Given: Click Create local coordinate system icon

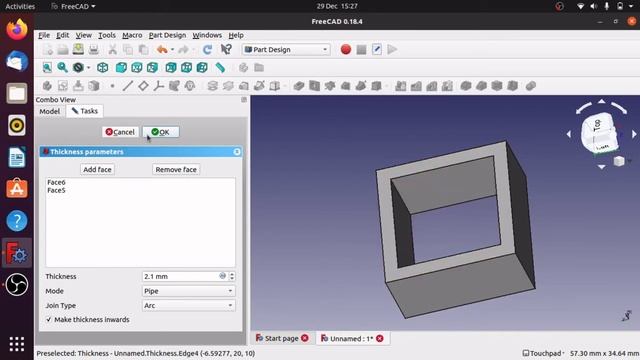Looking at the screenshot, I should point(159,86).
